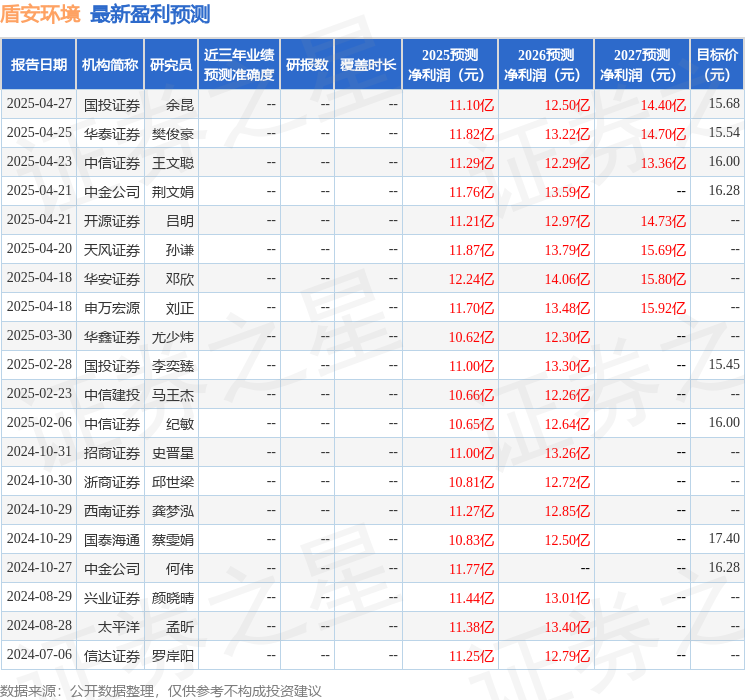The height and width of the screenshot is (700, 745).
Task: Click the 研报数 column header
Action: click(307, 65)
